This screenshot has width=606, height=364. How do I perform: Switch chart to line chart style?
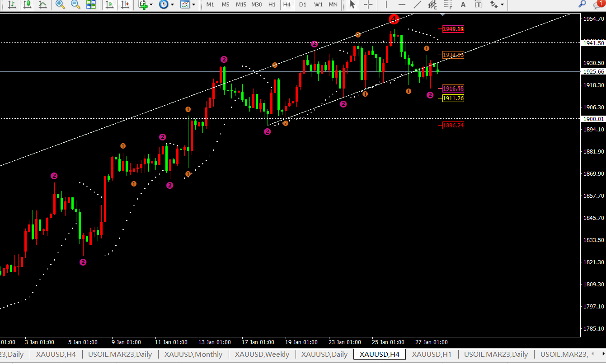click(42, 5)
